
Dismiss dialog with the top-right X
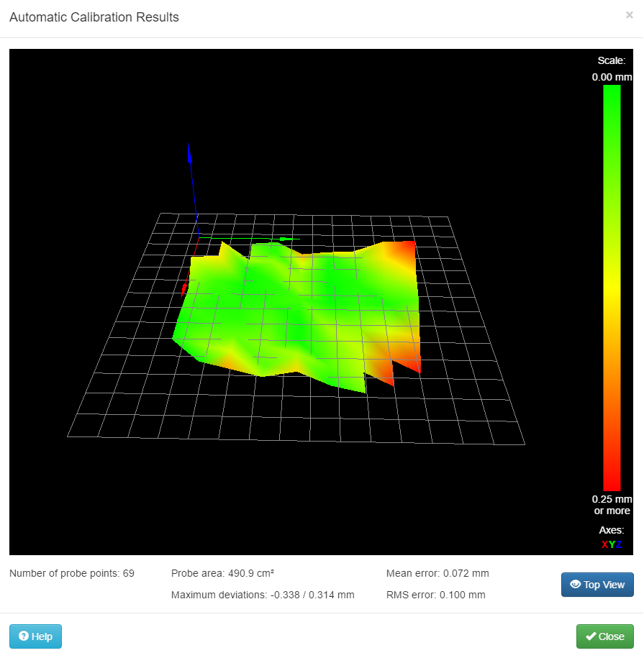tap(629, 14)
